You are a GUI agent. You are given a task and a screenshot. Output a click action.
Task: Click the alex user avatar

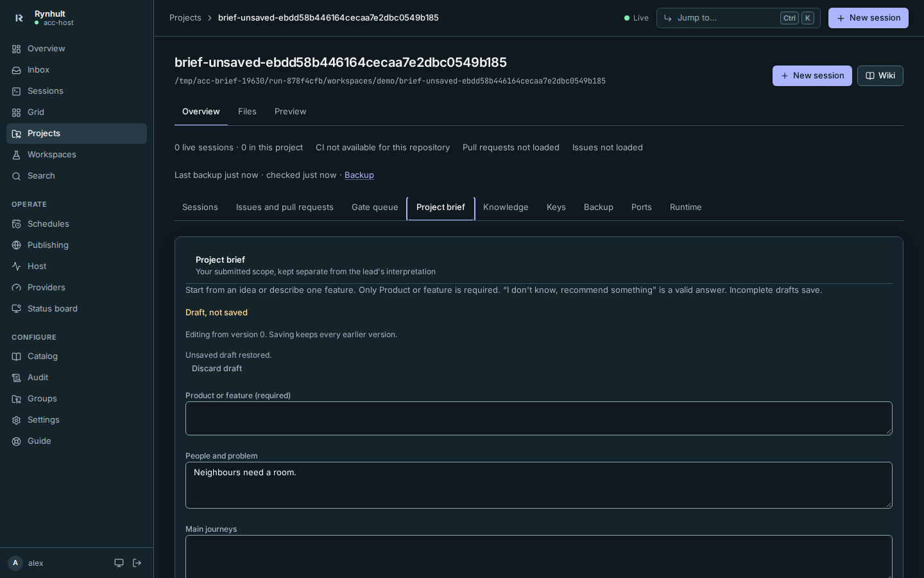pos(15,563)
